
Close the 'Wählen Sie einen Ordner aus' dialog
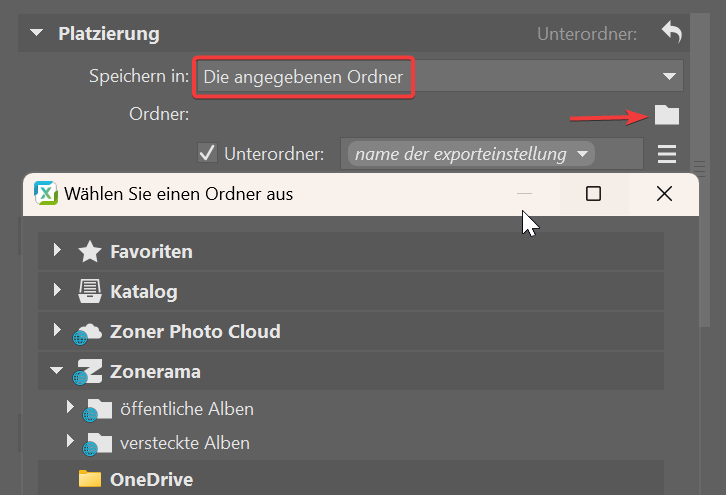(x=664, y=194)
